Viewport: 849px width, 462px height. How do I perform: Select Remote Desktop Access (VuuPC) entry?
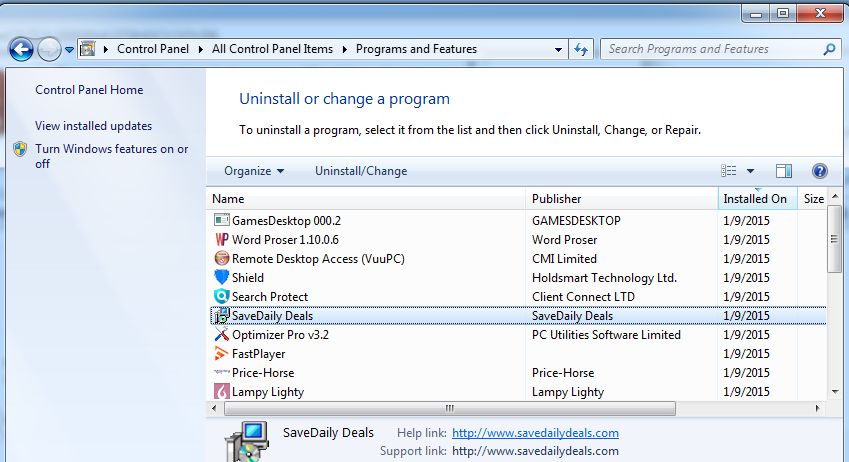pos(318,259)
